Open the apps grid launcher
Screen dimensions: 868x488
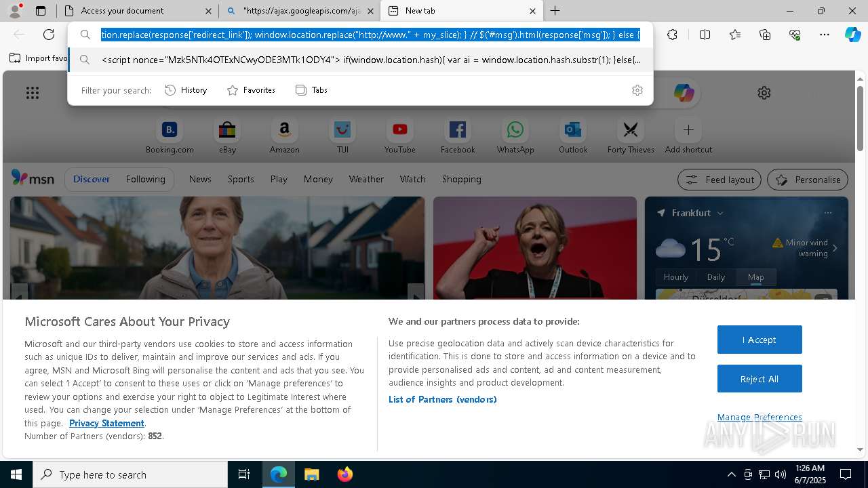click(x=33, y=93)
